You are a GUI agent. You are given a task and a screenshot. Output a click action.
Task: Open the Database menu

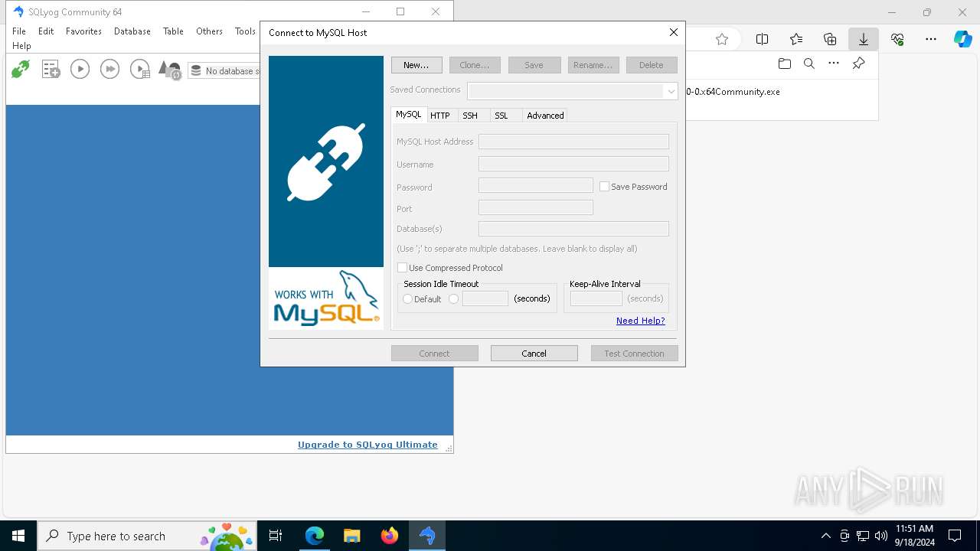tap(132, 31)
